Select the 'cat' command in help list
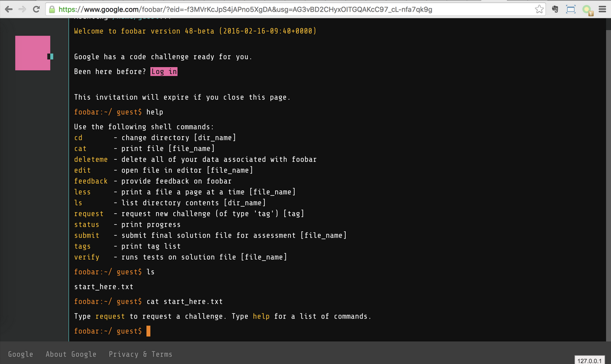The width and height of the screenshot is (611, 364). [x=80, y=149]
